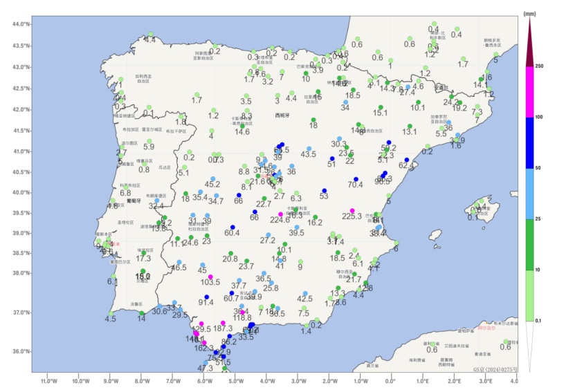Click the magenta 100–250 mm legend band
The image size is (566, 392).
[x=530, y=91]
